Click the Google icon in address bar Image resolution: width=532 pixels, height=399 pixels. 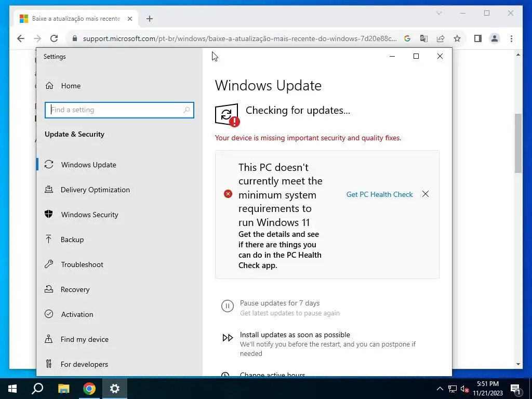click(407, 38)
